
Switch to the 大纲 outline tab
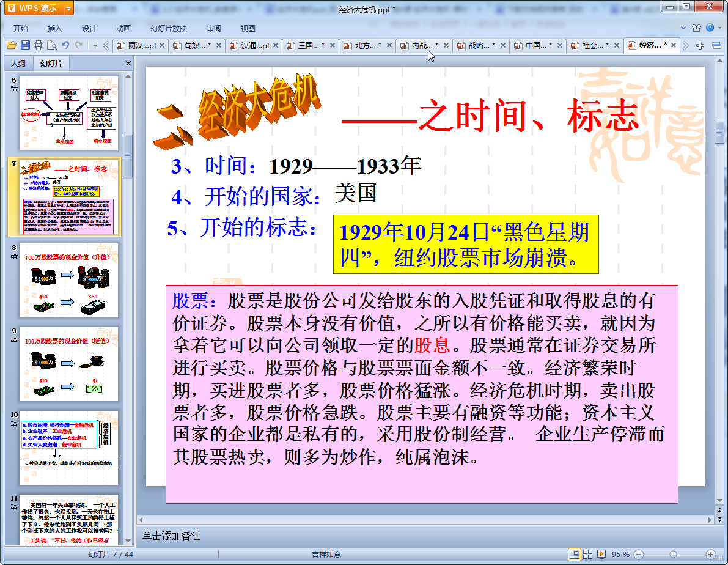coord(18,63)
